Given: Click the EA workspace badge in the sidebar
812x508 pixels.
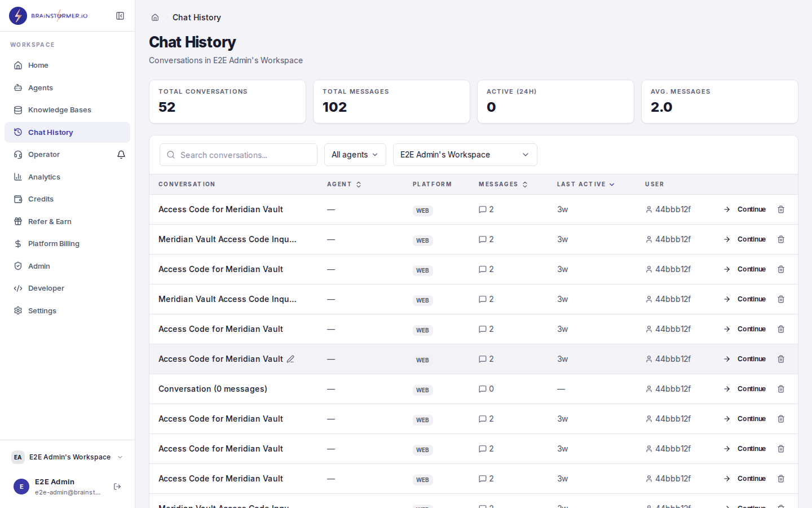Looking at the screenshot, I should [x=18, y=457].
